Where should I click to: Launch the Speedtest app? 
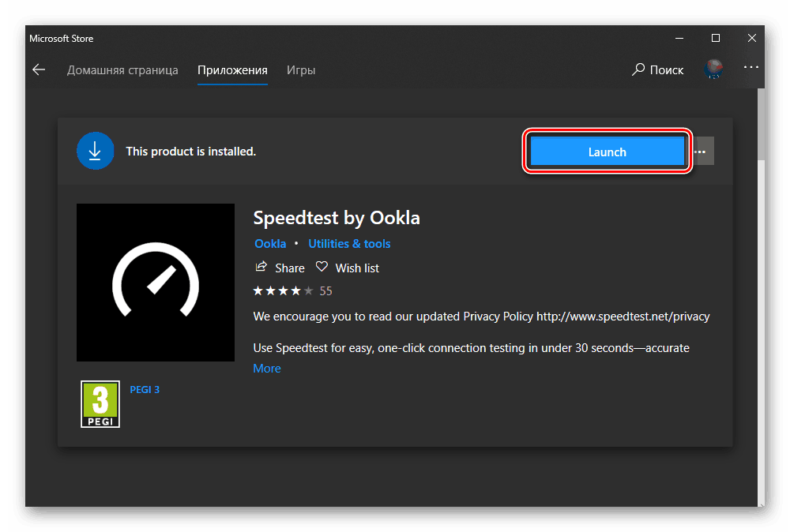pyautogui.click(x=607, y=152)
